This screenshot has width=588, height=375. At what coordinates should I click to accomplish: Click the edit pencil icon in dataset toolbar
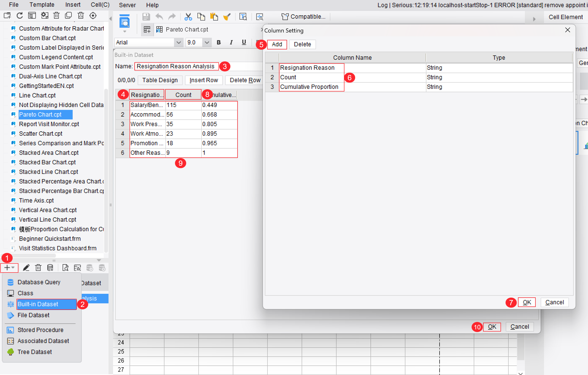(x=26, y=268)
